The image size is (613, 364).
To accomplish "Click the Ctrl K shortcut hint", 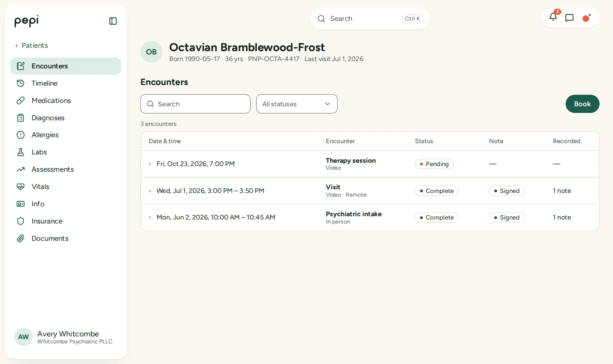I will tap(412, 19).
